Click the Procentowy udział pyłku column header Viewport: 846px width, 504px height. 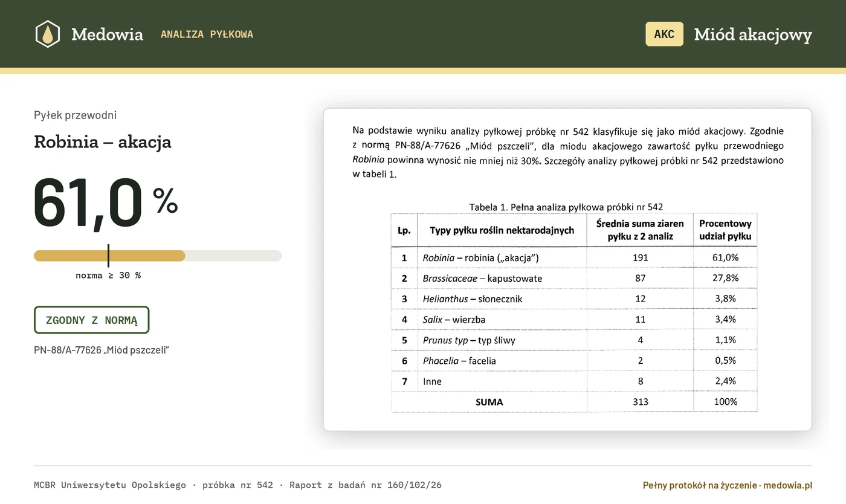[725, 230]
